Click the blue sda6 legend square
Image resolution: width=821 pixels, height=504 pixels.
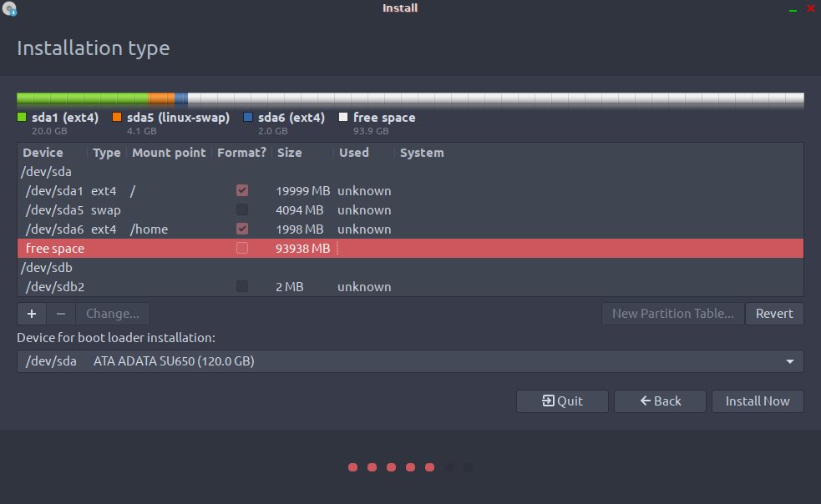[x=248, y=118]
